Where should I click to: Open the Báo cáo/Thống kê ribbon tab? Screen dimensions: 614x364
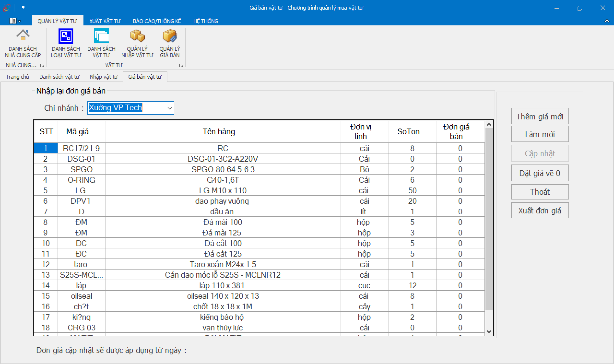(x=157, y=21)
